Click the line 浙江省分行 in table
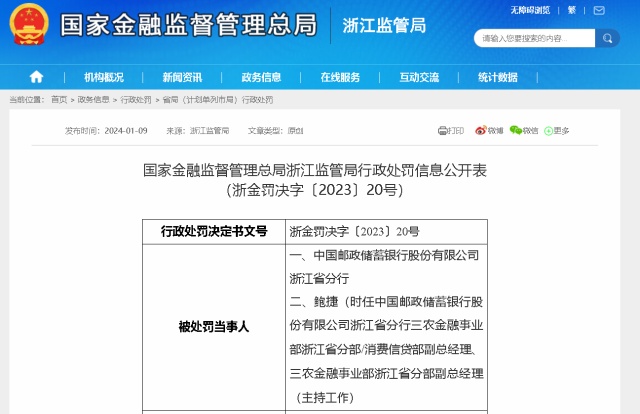Image resolution: width=640 pixels, height=414 pixels. point(319,278)
